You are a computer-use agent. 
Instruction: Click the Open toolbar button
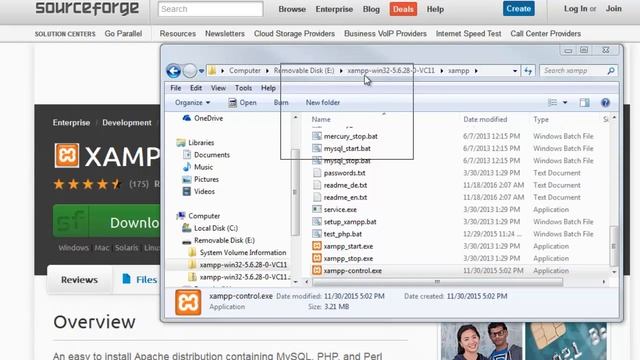[x=242, y=102]
